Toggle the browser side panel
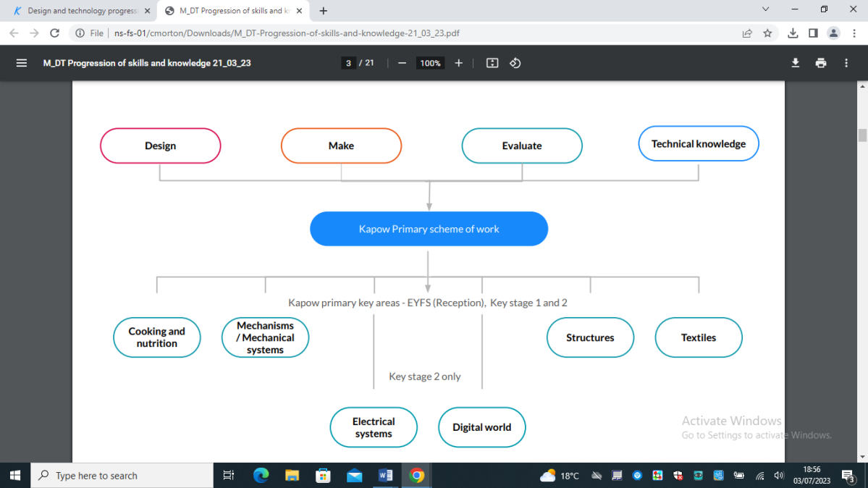The image size is (868, 488). (x=813, y=33)
